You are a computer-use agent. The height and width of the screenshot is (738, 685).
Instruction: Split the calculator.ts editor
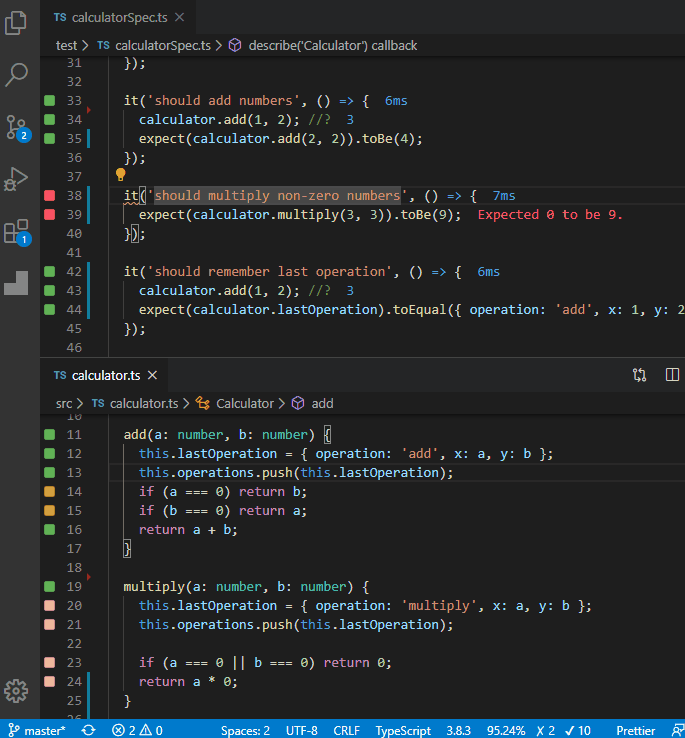click(x=672, y=375)
